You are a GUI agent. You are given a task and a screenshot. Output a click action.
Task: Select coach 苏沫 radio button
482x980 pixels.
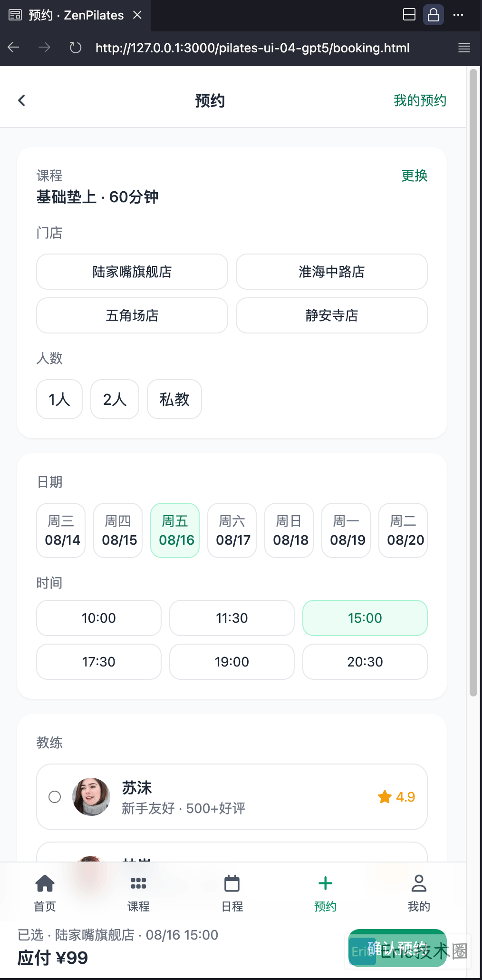click(x=55, y=797)
